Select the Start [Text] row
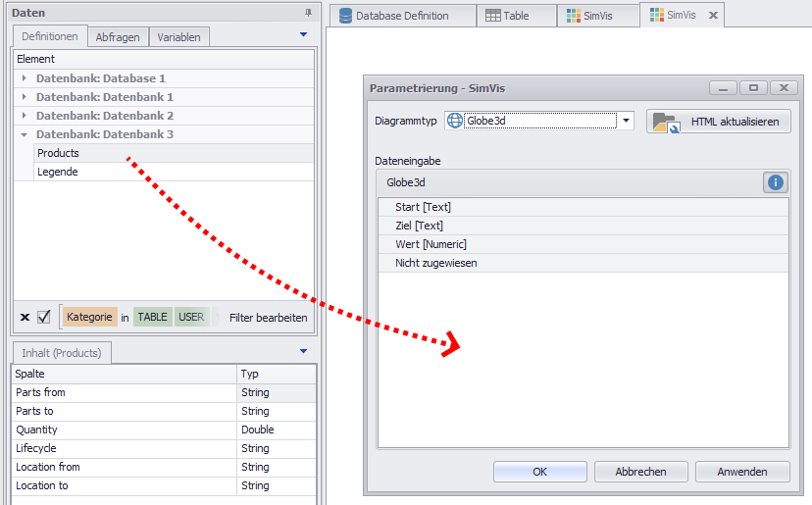This screenshot has width=812, height=505. [x=584, y=207]
